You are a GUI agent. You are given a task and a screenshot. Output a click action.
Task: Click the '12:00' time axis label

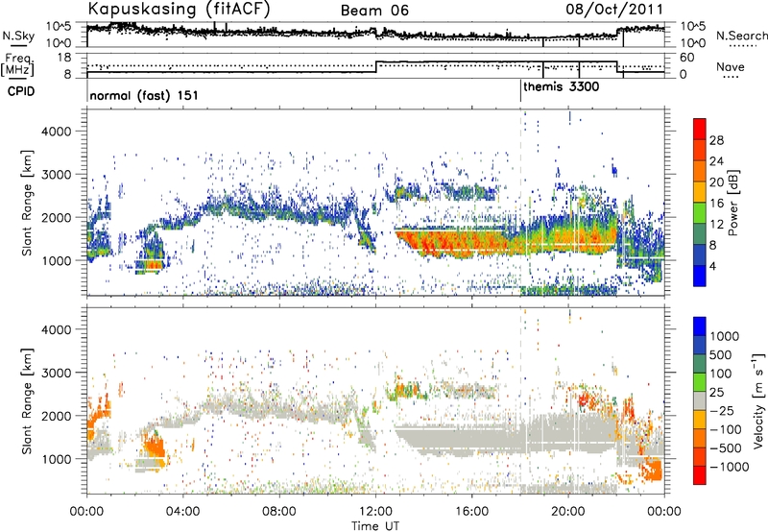click(375, 511)
